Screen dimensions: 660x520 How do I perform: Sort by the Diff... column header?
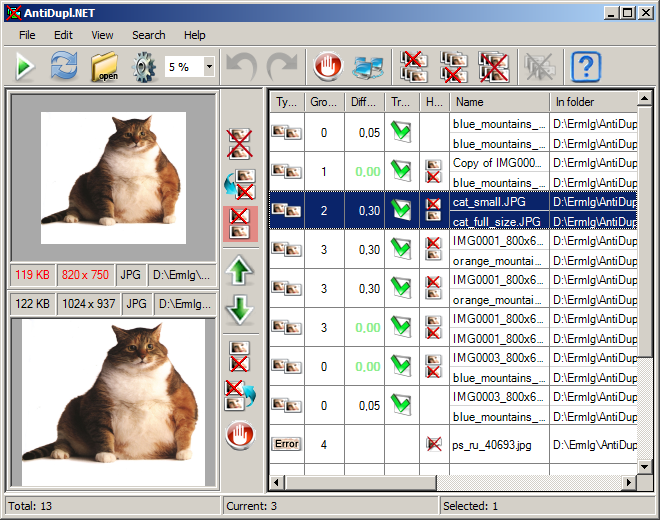point(364,102)
